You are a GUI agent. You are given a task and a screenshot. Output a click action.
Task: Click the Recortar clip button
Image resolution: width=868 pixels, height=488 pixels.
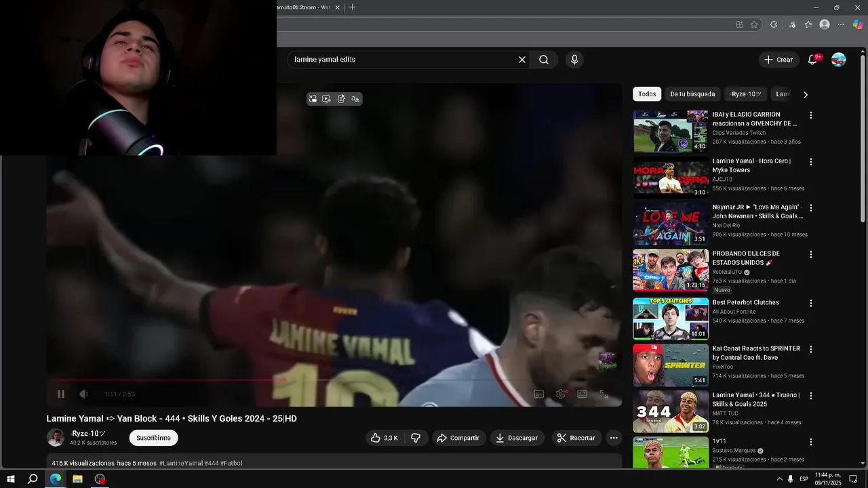point(576,438)
